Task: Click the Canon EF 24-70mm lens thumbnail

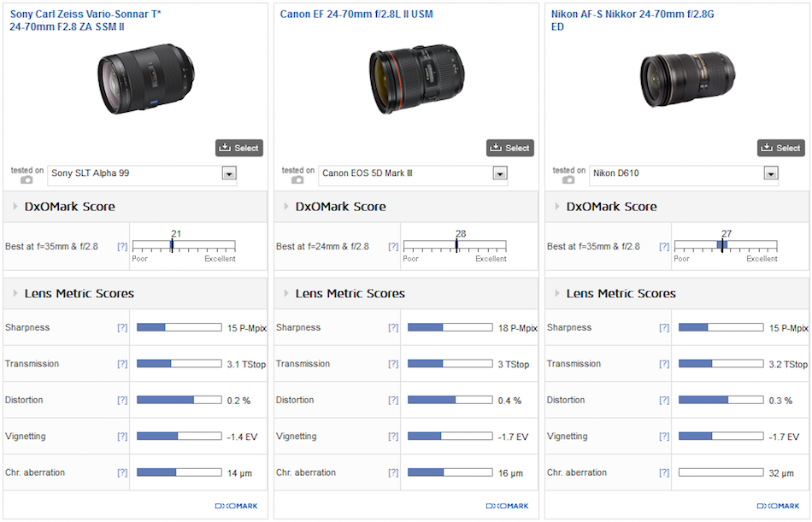Action: [415, 79]
